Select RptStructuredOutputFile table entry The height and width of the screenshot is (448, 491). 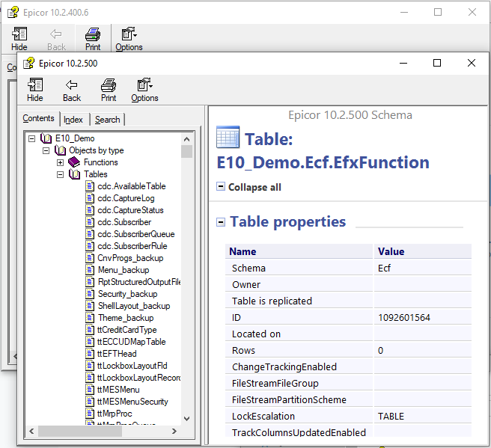[139, 282]
